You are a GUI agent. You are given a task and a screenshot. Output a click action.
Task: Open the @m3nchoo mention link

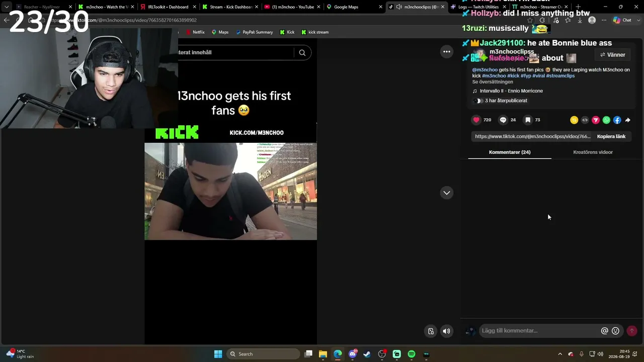485,70
